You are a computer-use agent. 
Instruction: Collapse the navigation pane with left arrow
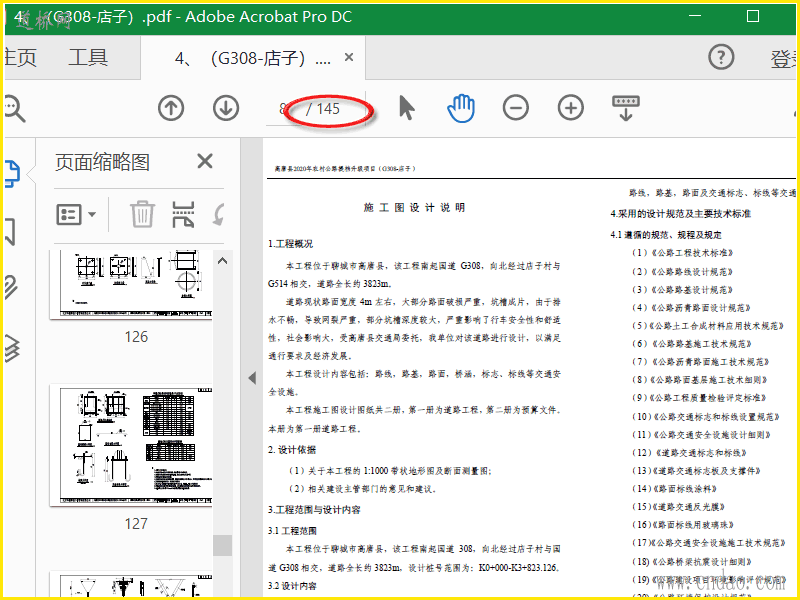[252, 378]
